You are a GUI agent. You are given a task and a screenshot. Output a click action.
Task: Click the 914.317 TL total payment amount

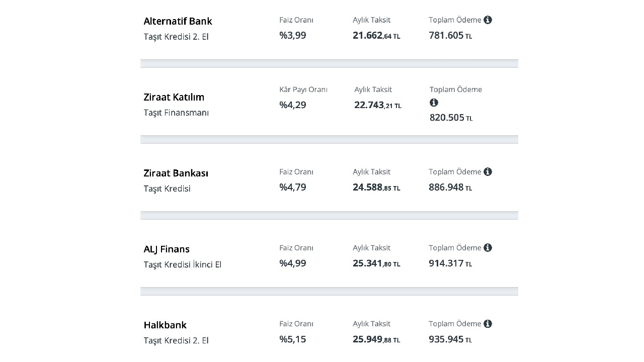point(450,263)
